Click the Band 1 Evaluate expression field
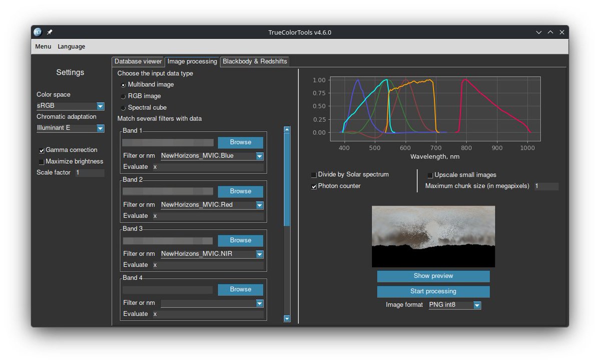 [x=208, y=167]
